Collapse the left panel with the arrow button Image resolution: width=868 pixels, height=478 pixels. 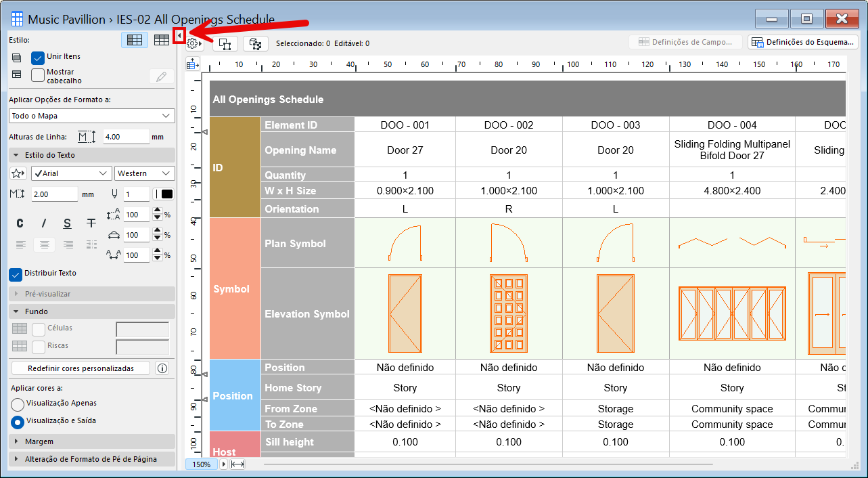point(179,35)
